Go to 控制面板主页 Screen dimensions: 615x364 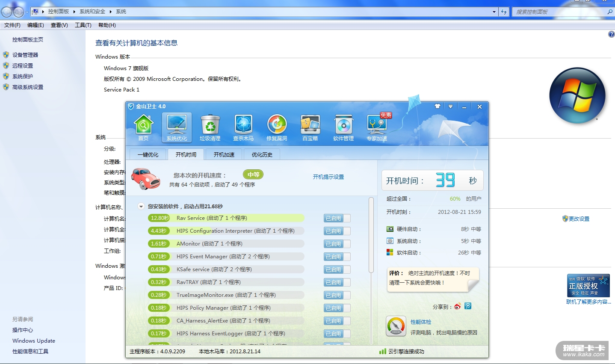click(x=28, y=39)
